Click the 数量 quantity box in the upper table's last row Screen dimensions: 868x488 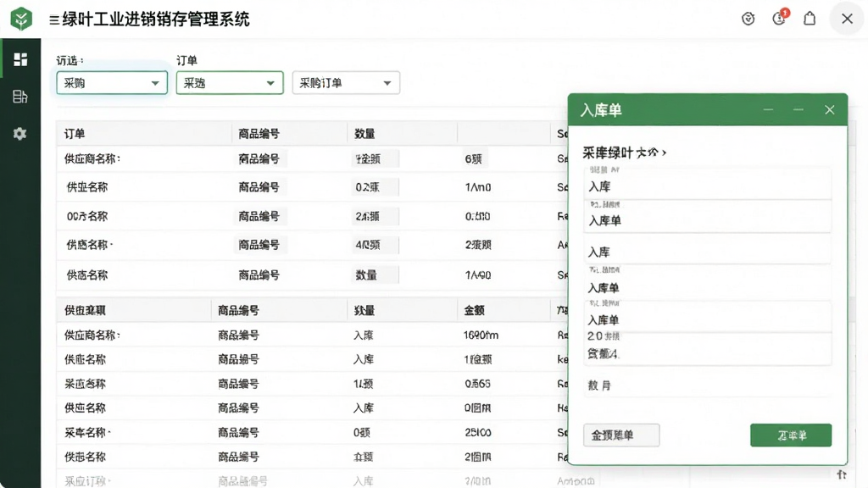coord(375,275)
